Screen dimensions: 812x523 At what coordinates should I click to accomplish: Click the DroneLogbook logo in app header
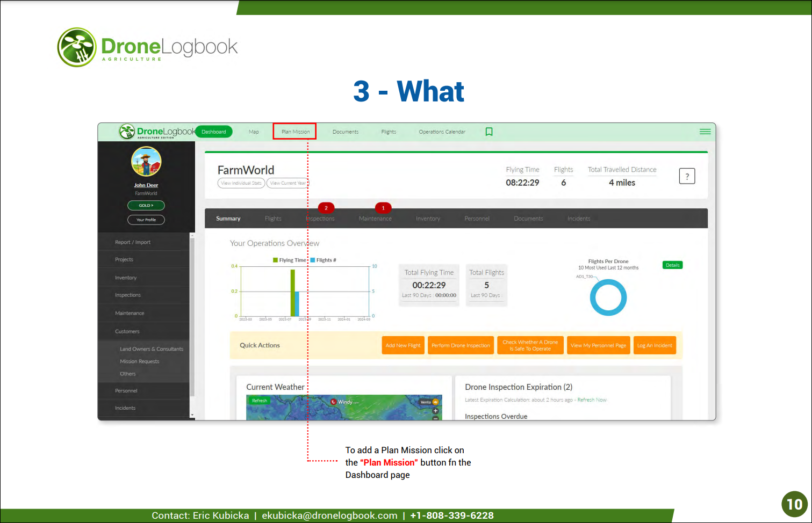(157, 132)
